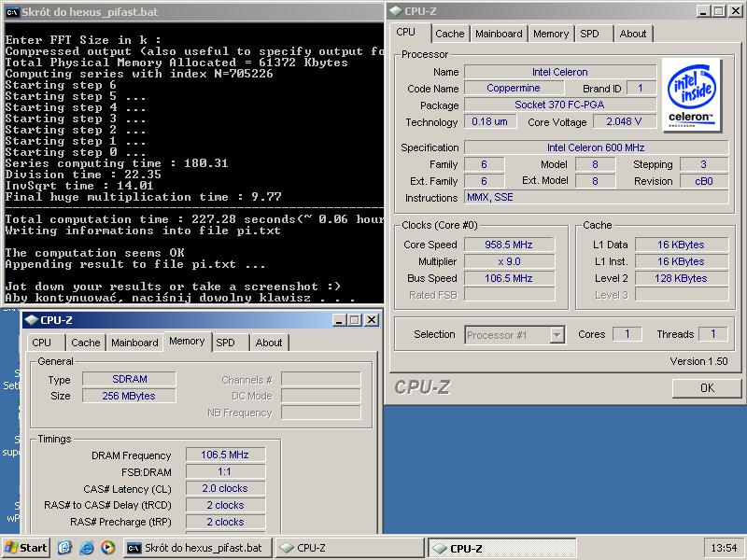Click Specification value Intel Celeron 600 MHz
747x560 pixels.
click(596, 147)
